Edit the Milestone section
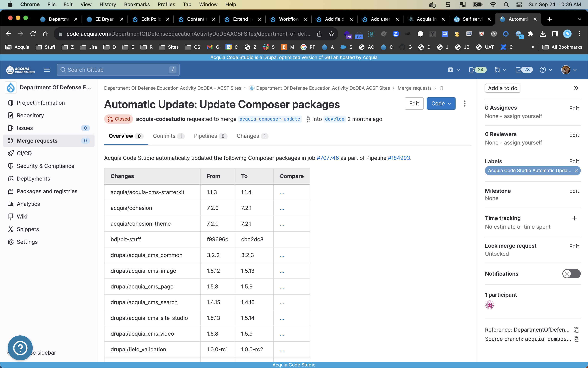The image size is (588, 368). point(574,191)
